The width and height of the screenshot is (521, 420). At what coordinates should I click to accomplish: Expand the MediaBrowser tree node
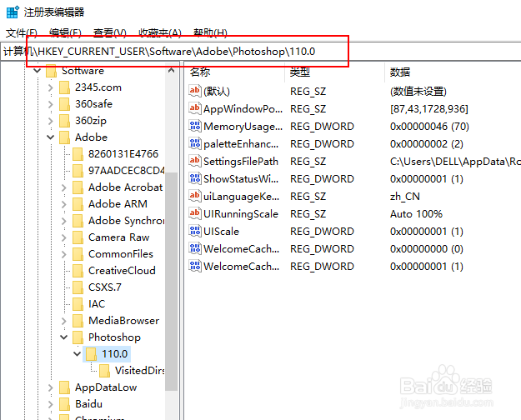(x=64, y=321)
